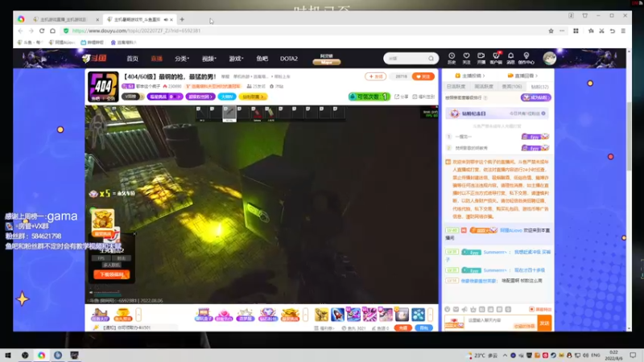Click the purple 成为钻粉 button

pyautogui.click(x=535, y=97)
